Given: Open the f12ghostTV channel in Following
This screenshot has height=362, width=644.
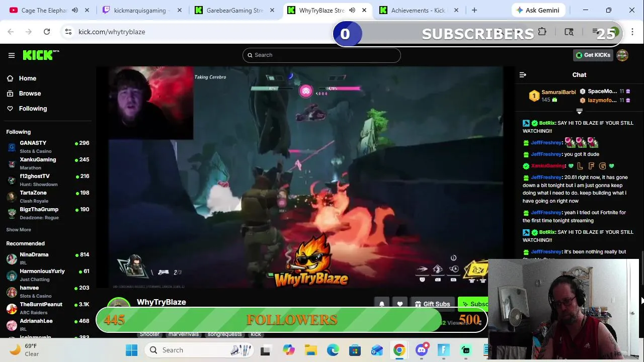Looking at the screenshot, I should click(x=48, y=180).
